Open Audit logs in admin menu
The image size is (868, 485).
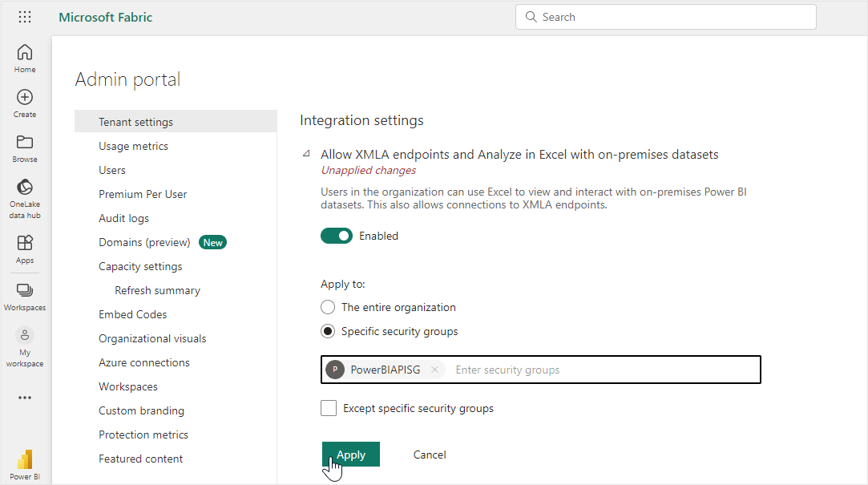(x=123, y=218)
